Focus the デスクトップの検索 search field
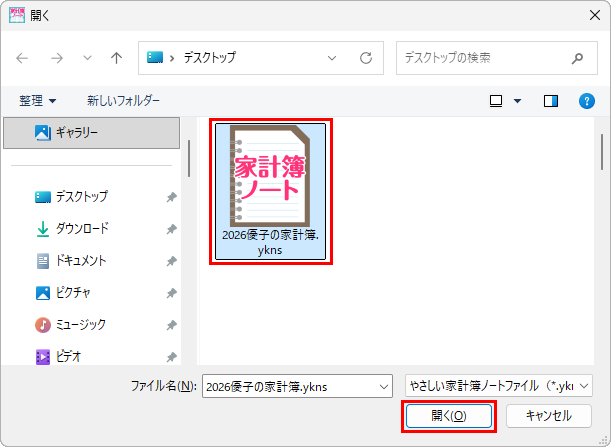 485,58
